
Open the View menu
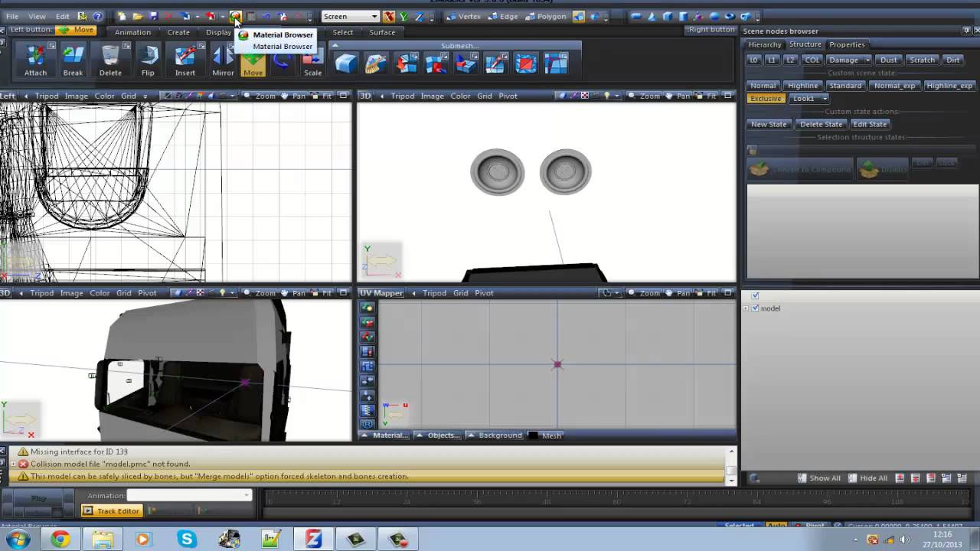[x=37, y=16]
